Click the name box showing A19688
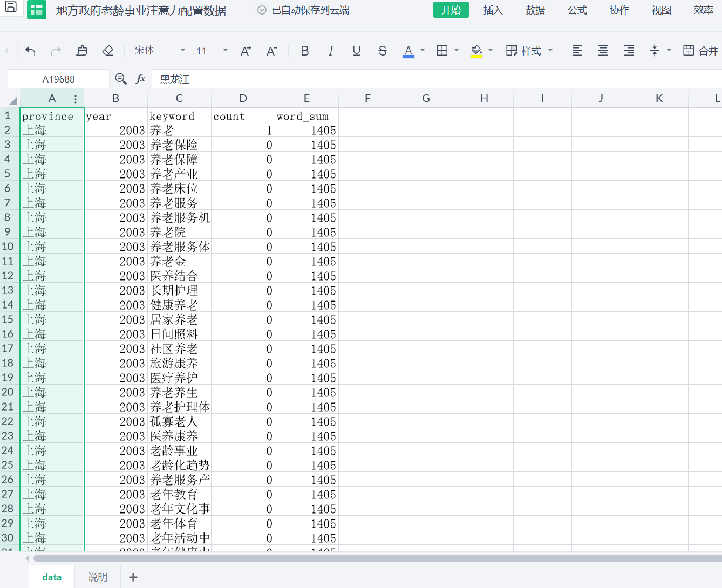 58,79
